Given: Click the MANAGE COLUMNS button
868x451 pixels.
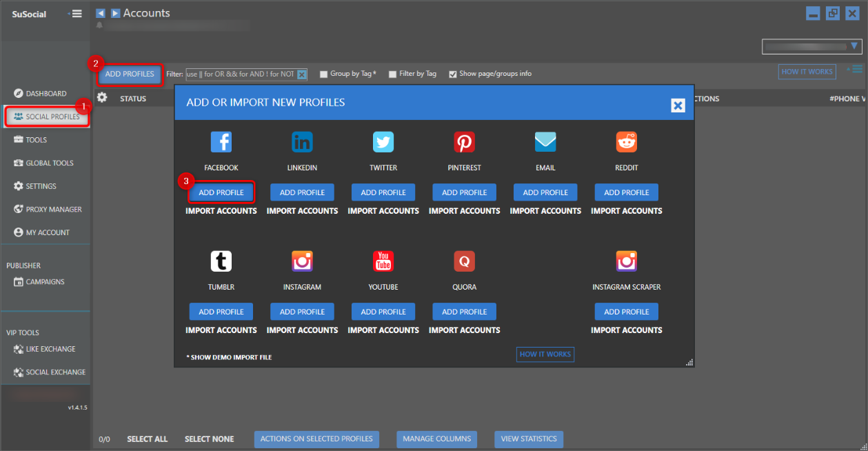Looking at the screenshot, I should point(437,439).
